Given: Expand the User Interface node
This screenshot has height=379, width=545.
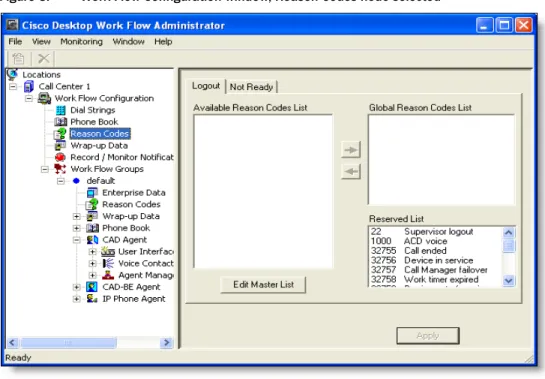Looking at the screenshot, I should click(x=92, y=252).
